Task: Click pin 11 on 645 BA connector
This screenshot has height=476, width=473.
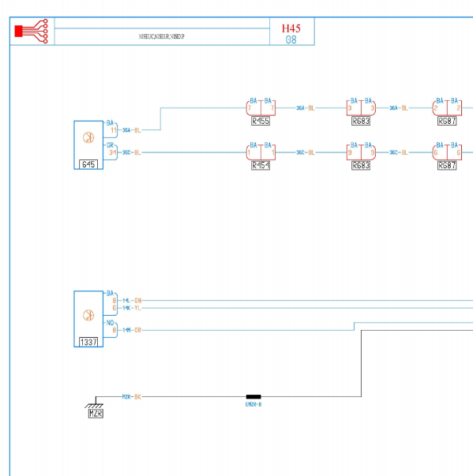Action: [114, 130]
